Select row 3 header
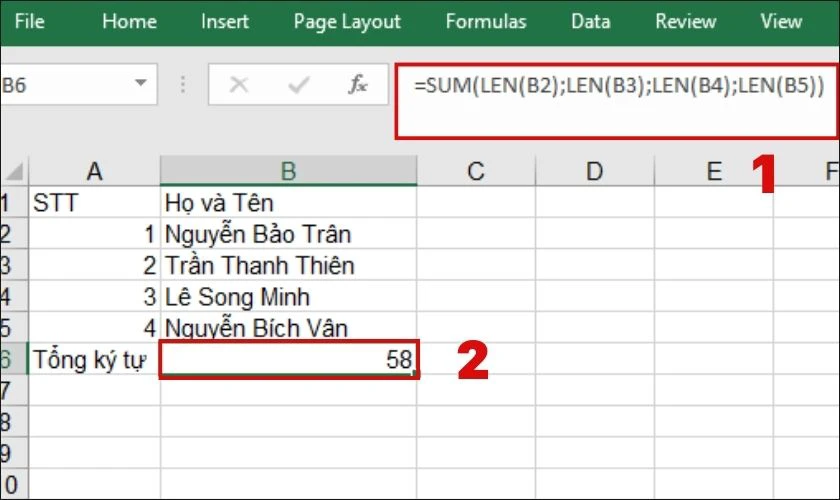The height and width of the screenshot is (500, 840). (x=13, y=265)
